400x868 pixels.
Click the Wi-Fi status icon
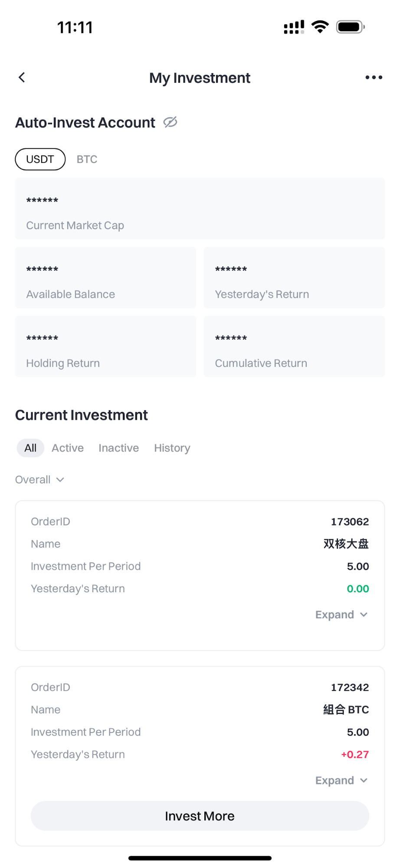pyautogui.click(x=320, y=27)
